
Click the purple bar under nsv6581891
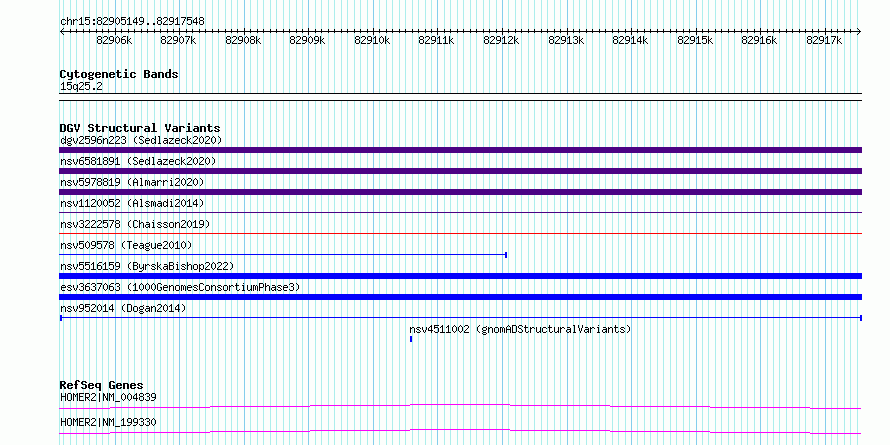click(x=460, y=171)
